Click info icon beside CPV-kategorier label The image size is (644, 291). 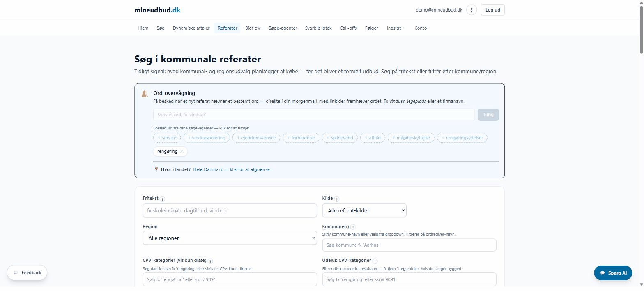[x=210, y=261]
